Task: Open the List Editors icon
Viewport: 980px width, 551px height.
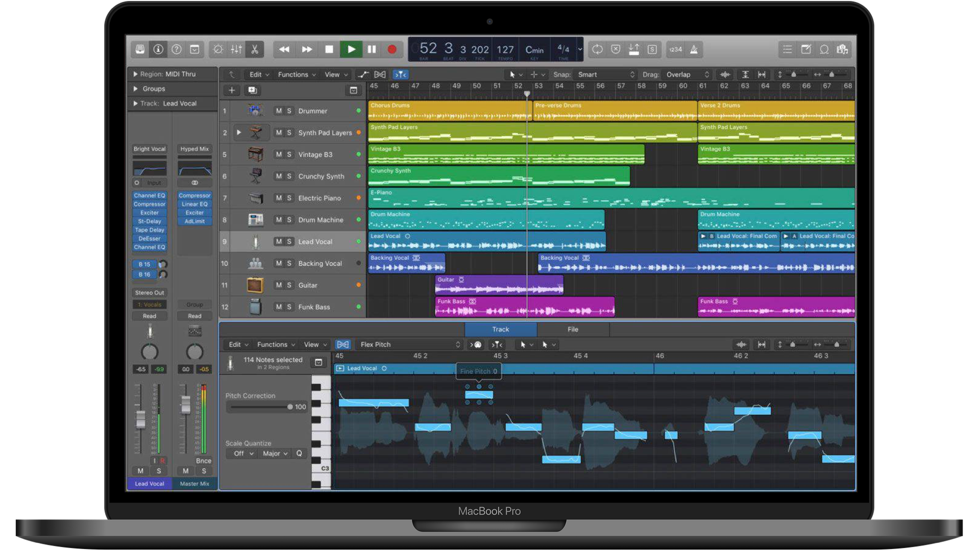Action: pyautogui.click(x=787, y=49)
